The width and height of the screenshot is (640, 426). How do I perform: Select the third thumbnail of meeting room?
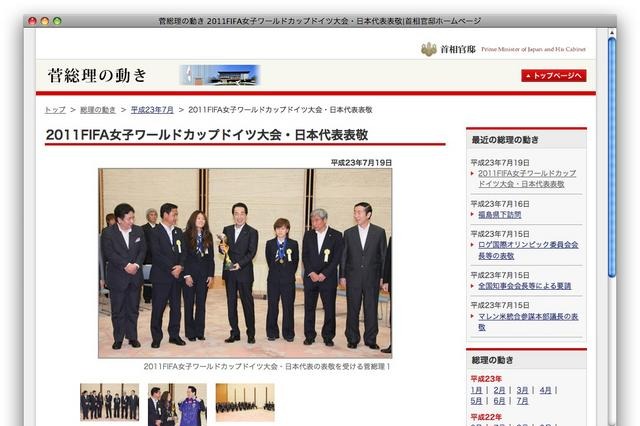245,402
